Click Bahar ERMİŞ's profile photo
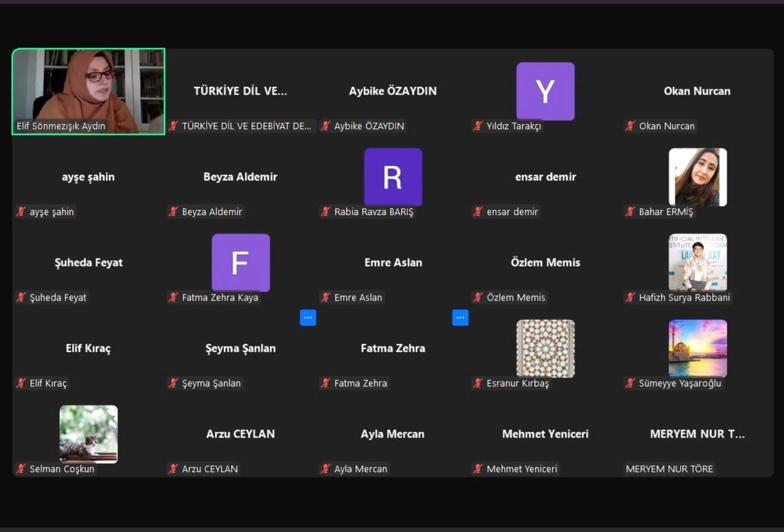Screen dimensions: 784x532 click(697, 177)
